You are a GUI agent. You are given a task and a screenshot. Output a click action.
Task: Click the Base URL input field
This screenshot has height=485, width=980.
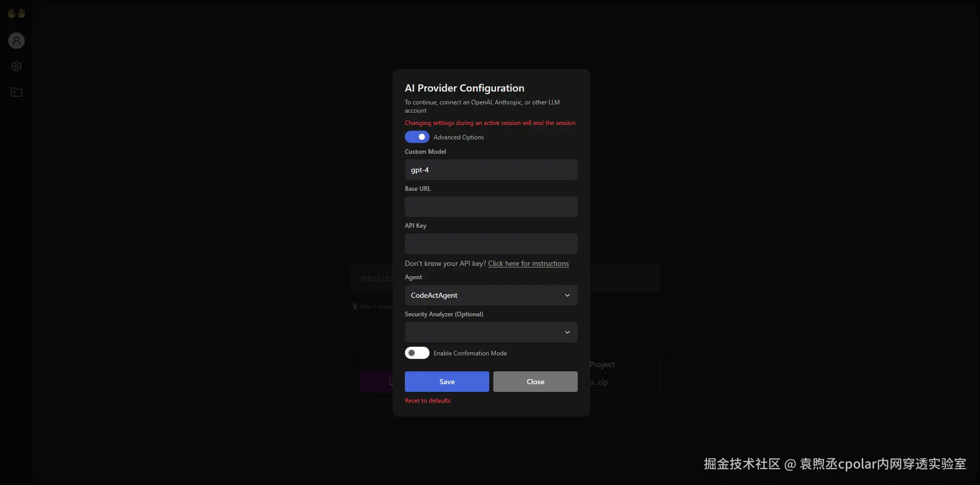point(491,207)
